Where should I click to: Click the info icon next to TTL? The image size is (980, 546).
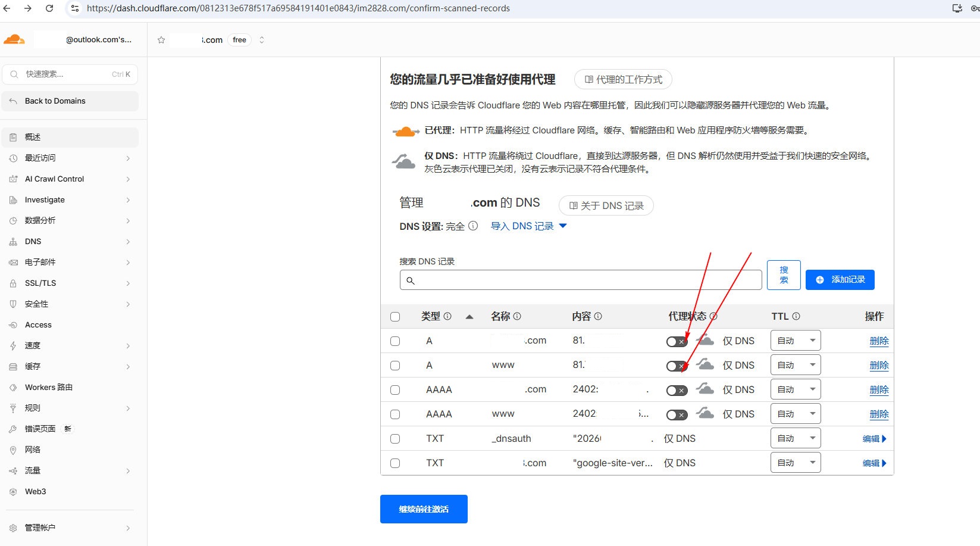point(796,316)
